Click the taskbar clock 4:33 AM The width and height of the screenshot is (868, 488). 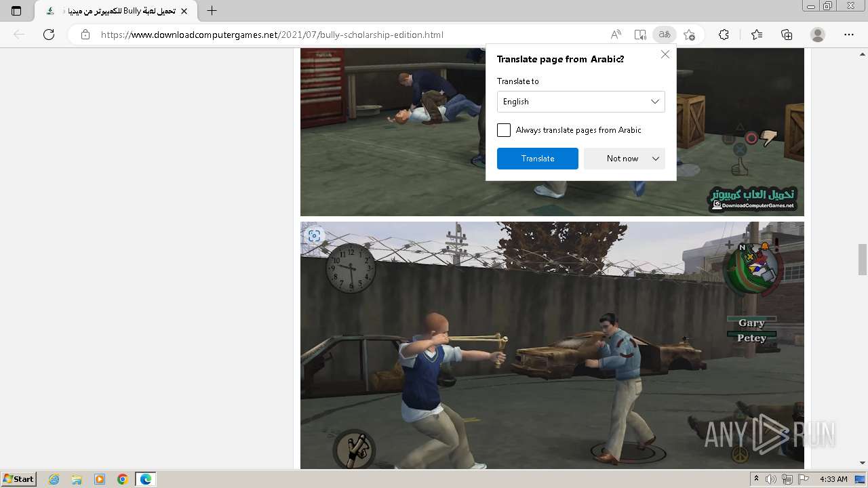coord(833,479)
